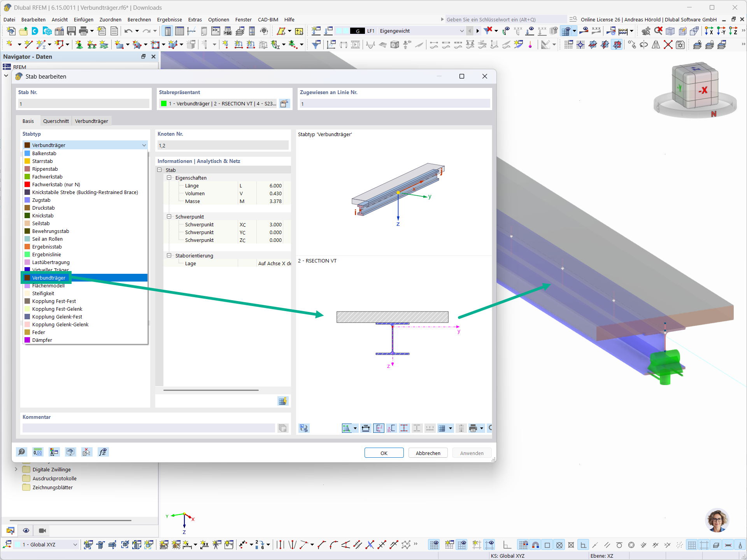Click the green swatch of Stabrepräsentant
747x560 pixels.
click(x=164, y=103)
